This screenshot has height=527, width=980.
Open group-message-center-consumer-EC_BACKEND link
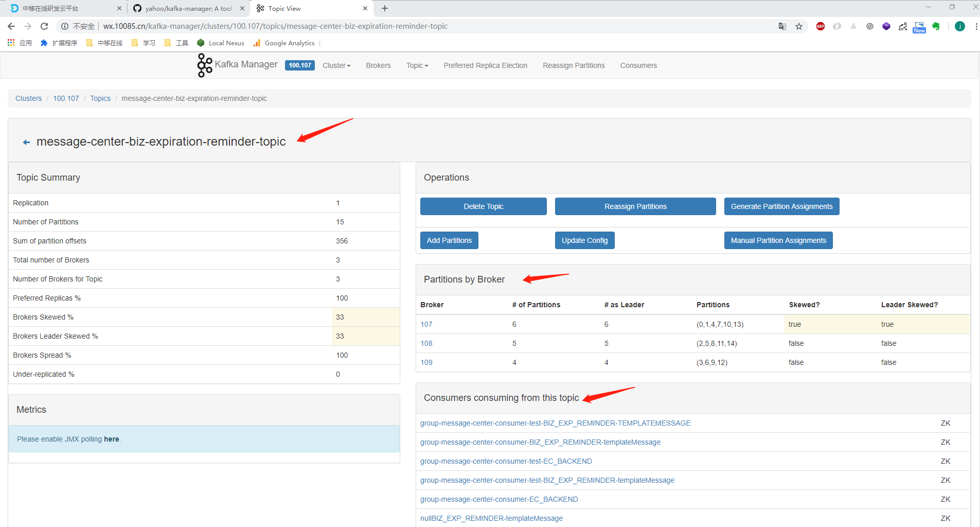click(499, 499)
